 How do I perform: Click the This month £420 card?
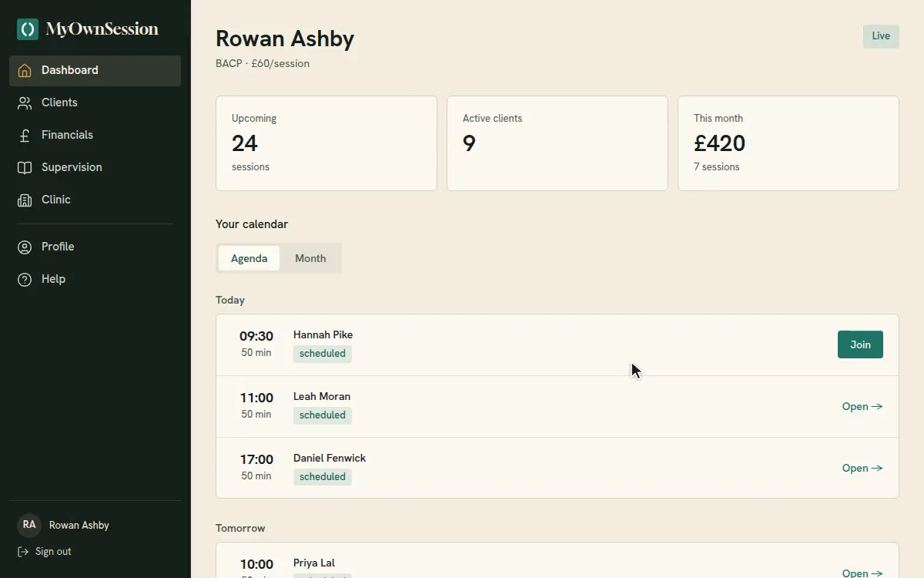(788, 143)
